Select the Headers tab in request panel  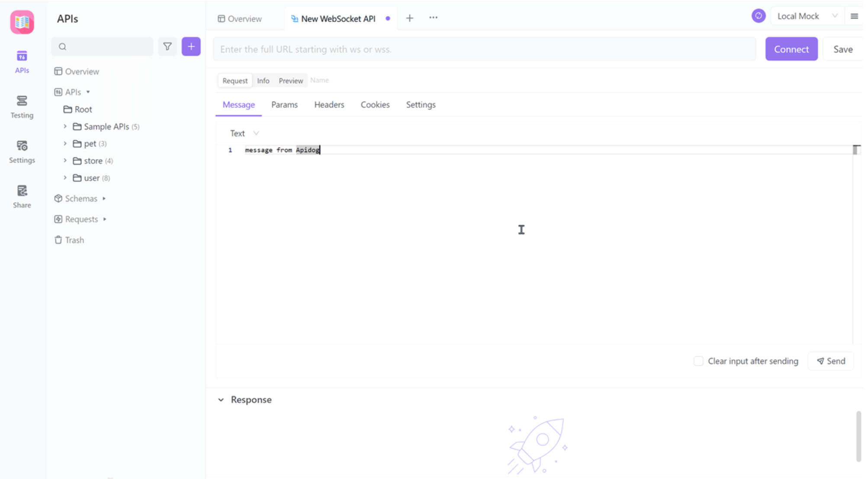click(x=329, y=105)
